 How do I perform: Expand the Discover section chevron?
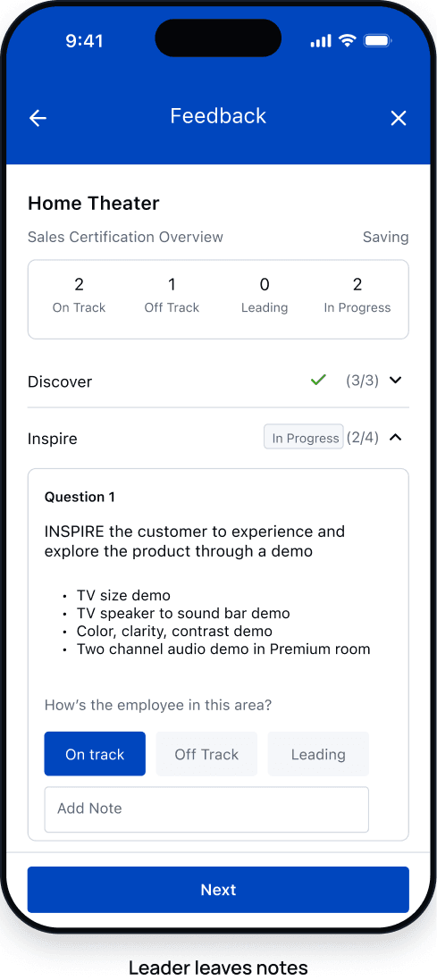pos(395,380)
